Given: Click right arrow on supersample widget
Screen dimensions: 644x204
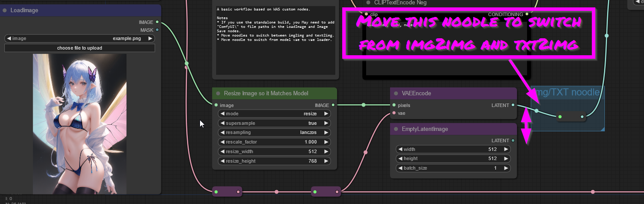Looking at the screenshot, I should pyautogui.click(x=326, y=123).
